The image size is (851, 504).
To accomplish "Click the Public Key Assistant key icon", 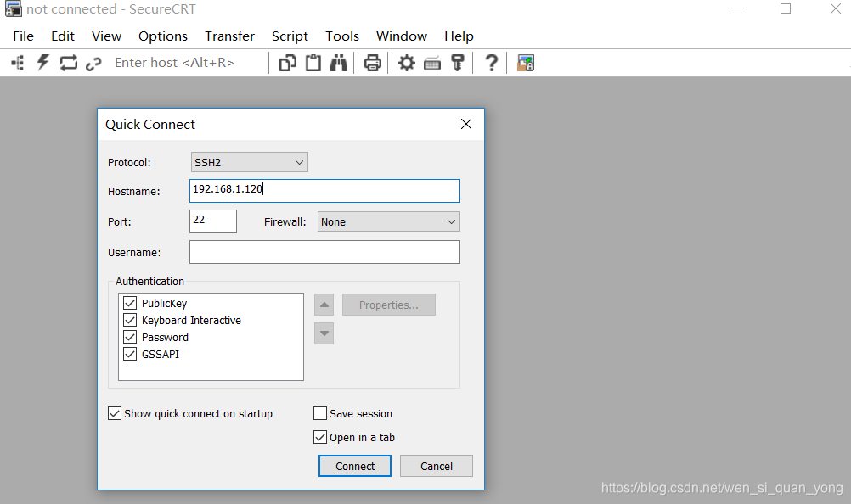I will point(458,63).
